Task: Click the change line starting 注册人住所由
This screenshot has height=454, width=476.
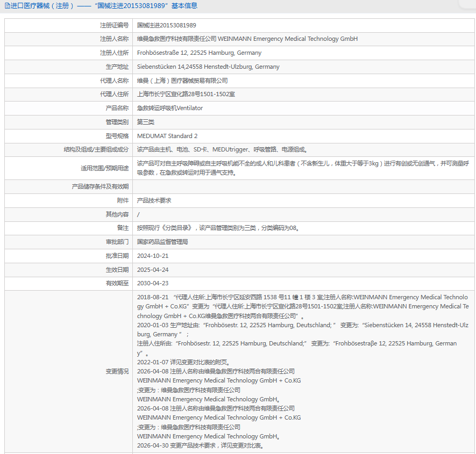Action: coord(297,348)
